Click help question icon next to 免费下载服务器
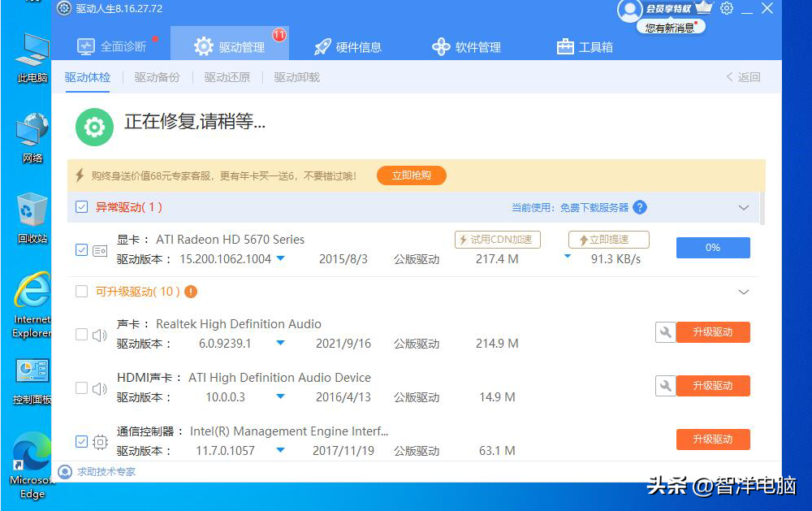The height and width of the screenshot is (511, 812). [640, 207]
